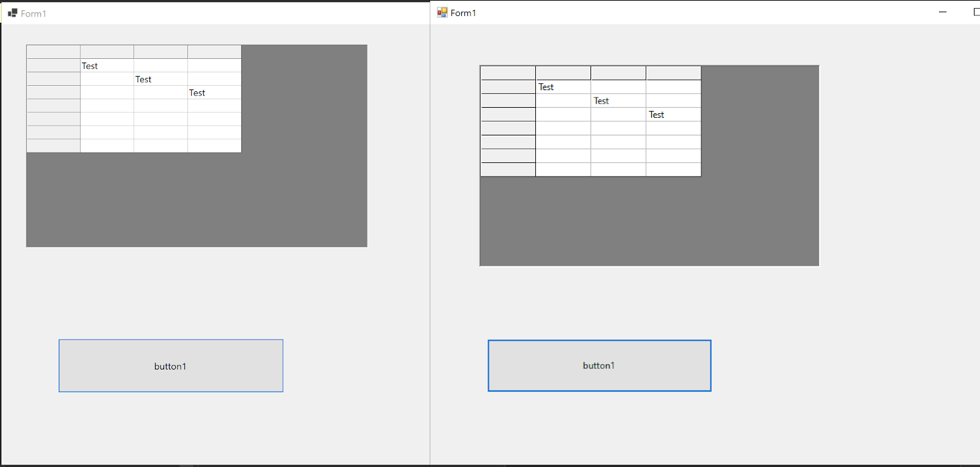Select second-row 'Test' cell in right grid
The height and width of the screenshot is (467, 980).
pyautogui.click(x=619, y=101)
